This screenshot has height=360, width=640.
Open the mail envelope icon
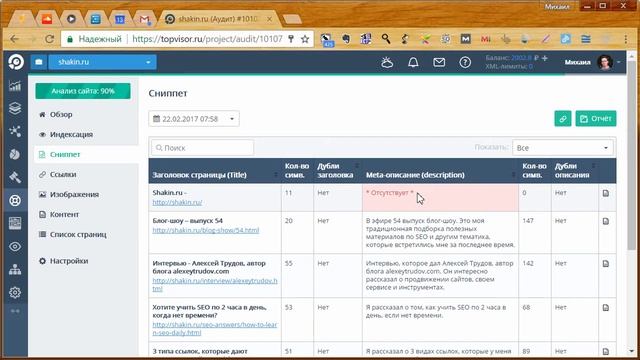pyautogui.click(x=439, y=62)
